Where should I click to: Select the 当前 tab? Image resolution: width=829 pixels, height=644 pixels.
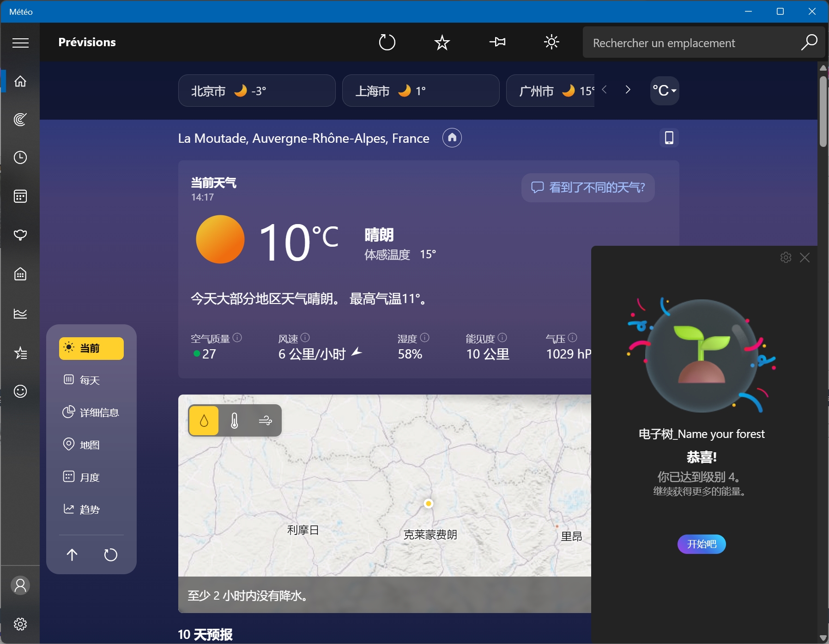[x=91, y=348]
